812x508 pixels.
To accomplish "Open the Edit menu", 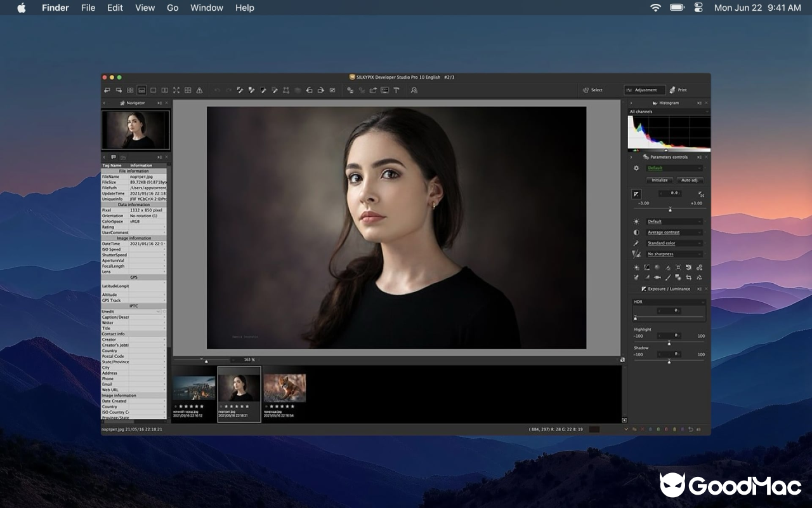I will pos(115,8).
